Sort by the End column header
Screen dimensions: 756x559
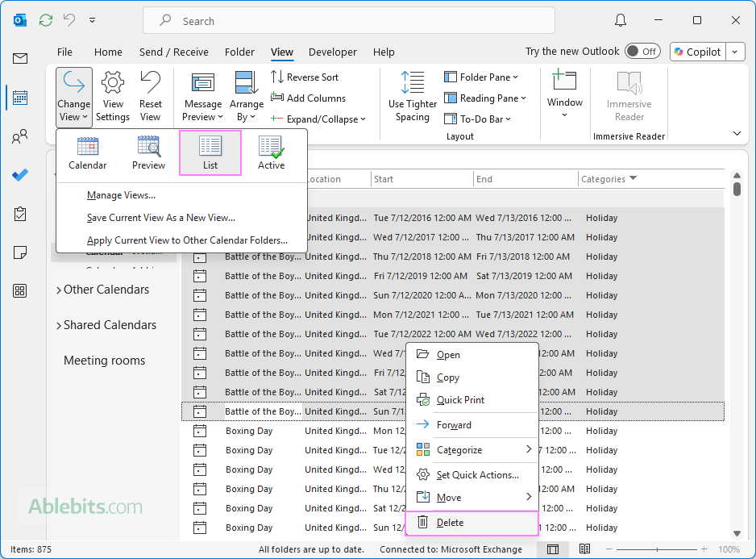[525, 179]
